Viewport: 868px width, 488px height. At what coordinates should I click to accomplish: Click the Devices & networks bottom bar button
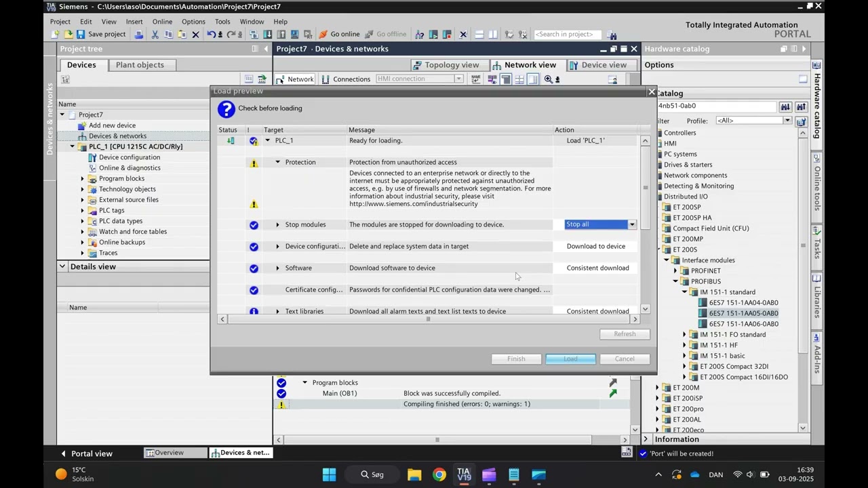click(x=240, y=453)
